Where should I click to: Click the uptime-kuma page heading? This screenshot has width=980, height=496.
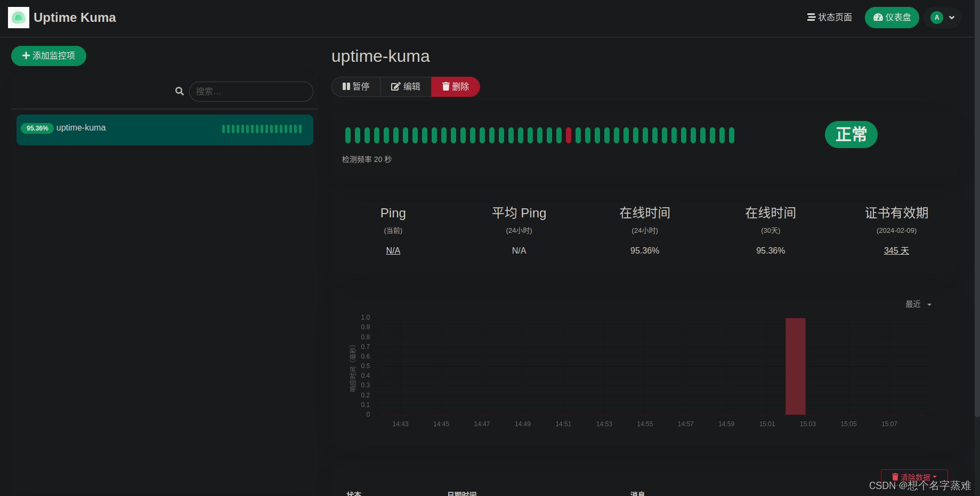click(380, 56)
